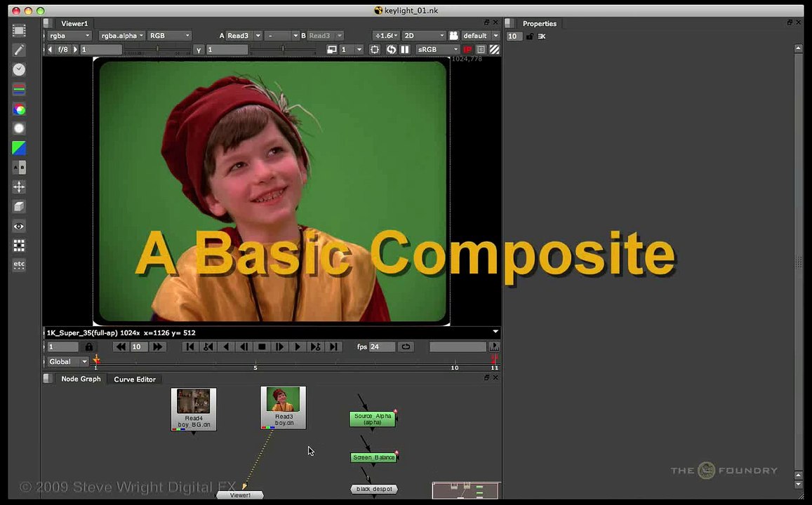Adjust the gamma slider in viewer
The image size is (812, 505).
[x=283, y=50]
